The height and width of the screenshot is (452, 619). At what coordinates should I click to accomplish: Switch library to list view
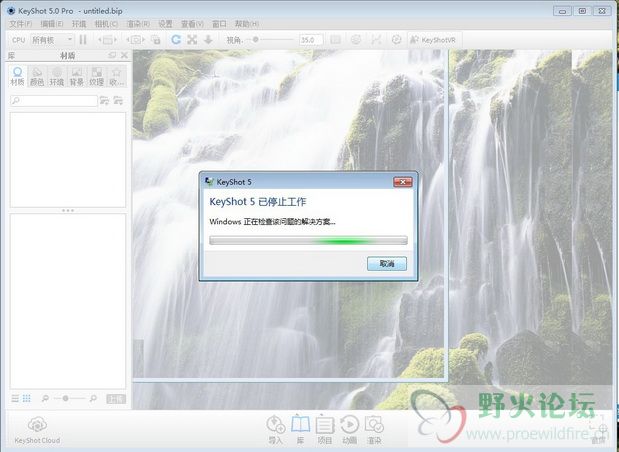coord(15,399)
